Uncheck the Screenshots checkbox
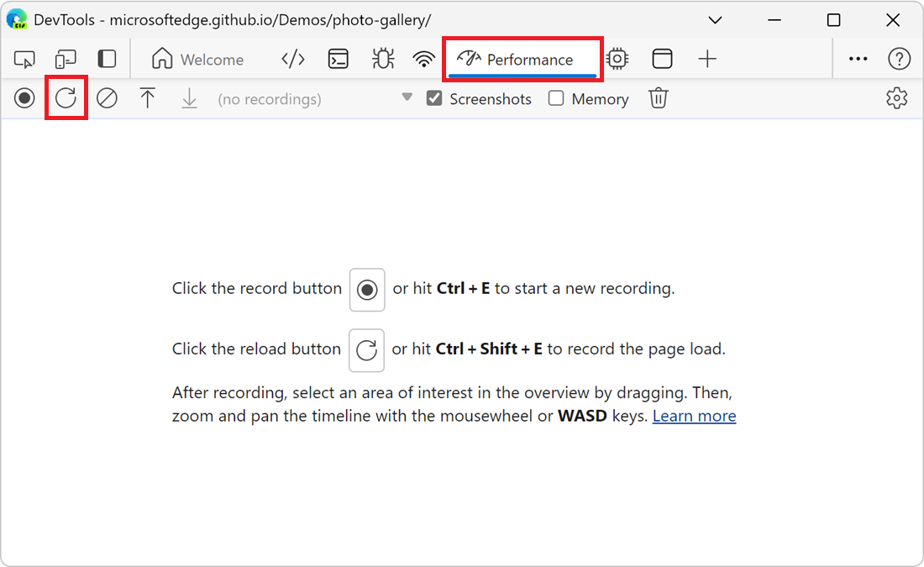The image size is (924, 567). pos(434,99)
